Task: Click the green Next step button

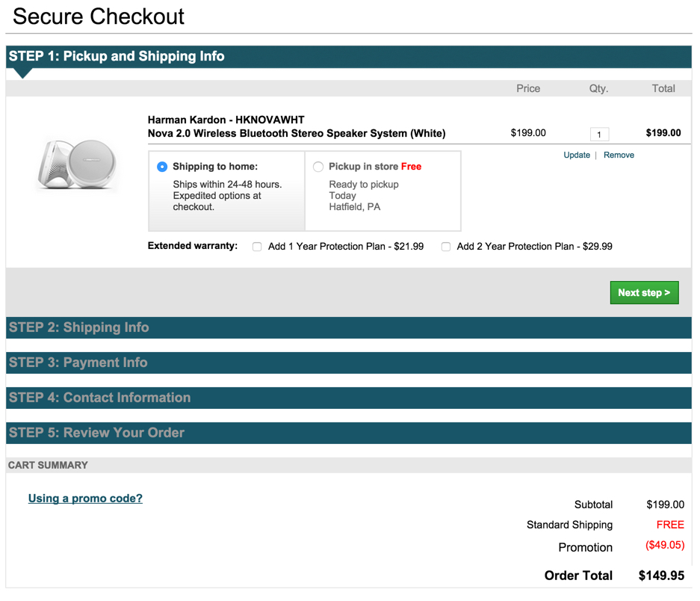Action: (644, 293)
